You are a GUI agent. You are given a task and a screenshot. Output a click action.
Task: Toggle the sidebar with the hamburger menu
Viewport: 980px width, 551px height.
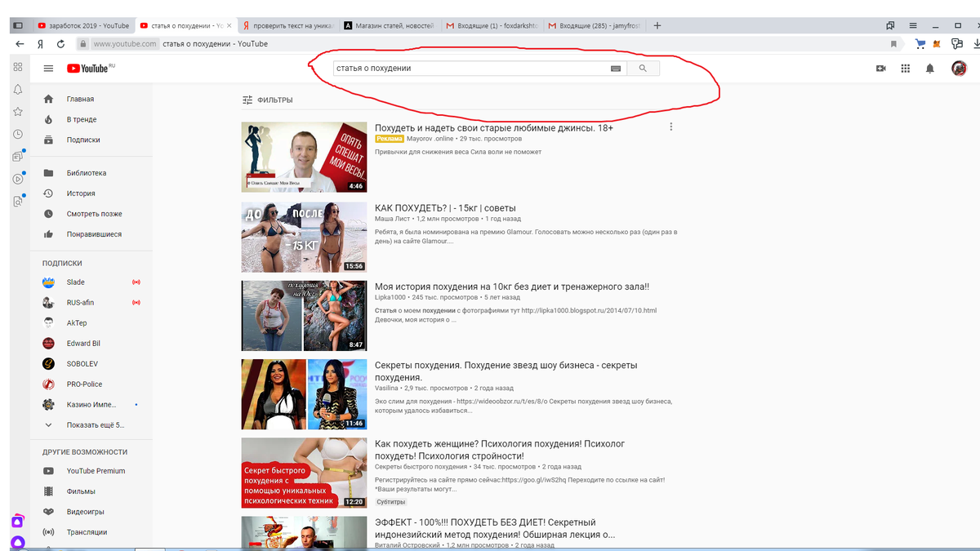coord(48,69)
